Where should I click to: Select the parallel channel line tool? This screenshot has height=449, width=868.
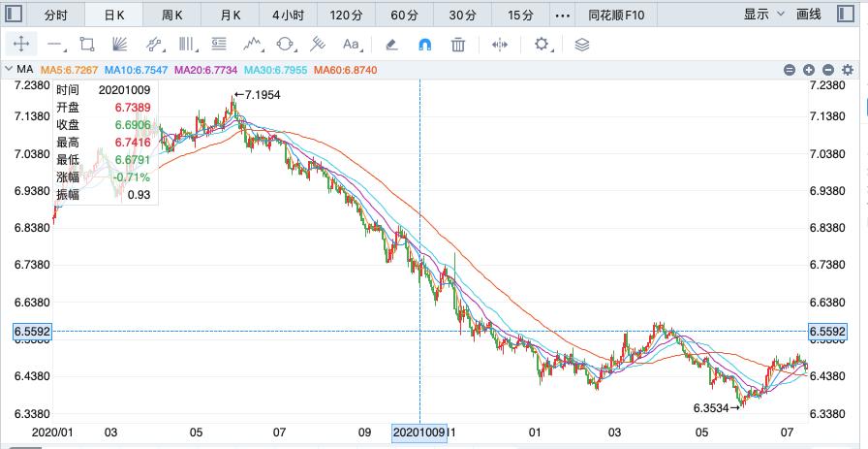tap(153, 44)
